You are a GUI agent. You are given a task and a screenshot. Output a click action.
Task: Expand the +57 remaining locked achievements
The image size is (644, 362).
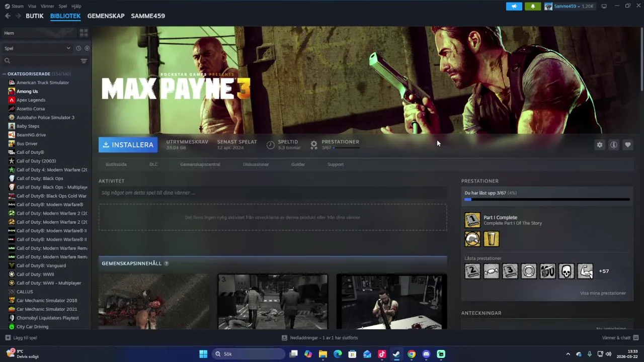click(x=604, y=271)
